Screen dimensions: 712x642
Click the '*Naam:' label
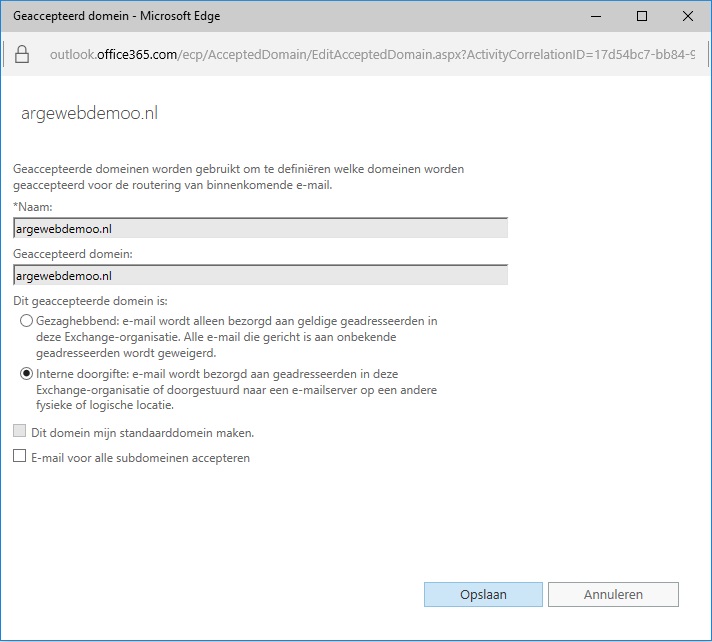[33, 207]
